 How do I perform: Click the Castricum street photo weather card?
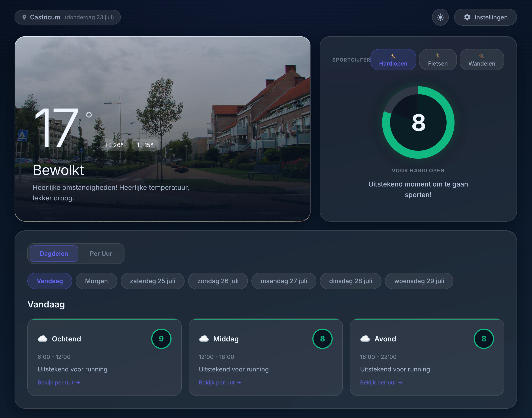tap(162, 129)
